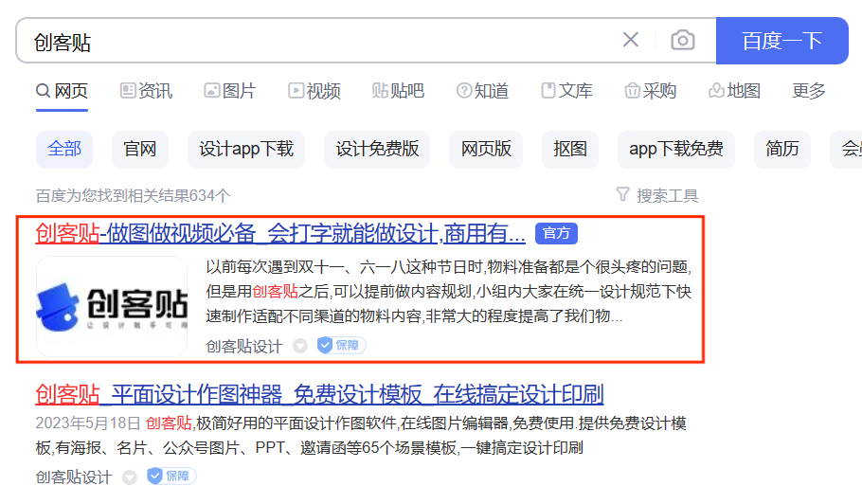
Task: Select the 简历 filter chip
Action: (782, 149)
